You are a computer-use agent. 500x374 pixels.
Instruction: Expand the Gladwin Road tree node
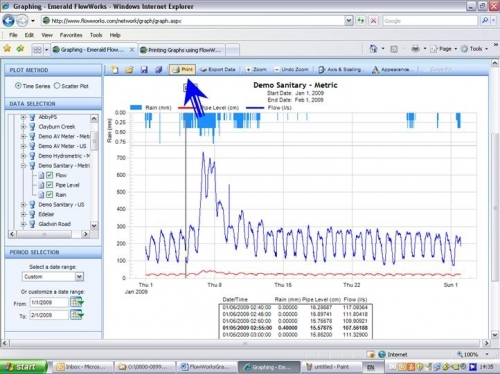[23, 224]
